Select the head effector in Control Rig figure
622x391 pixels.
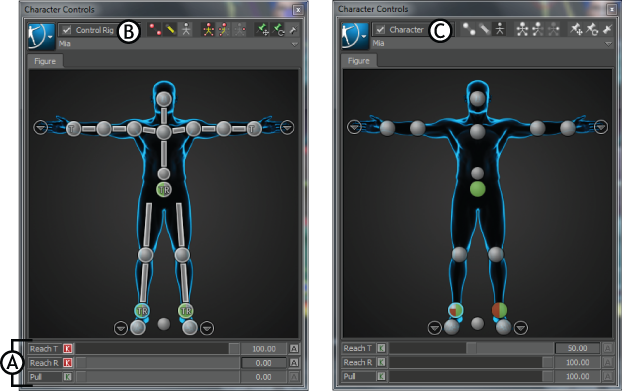(x=164, y=99)
